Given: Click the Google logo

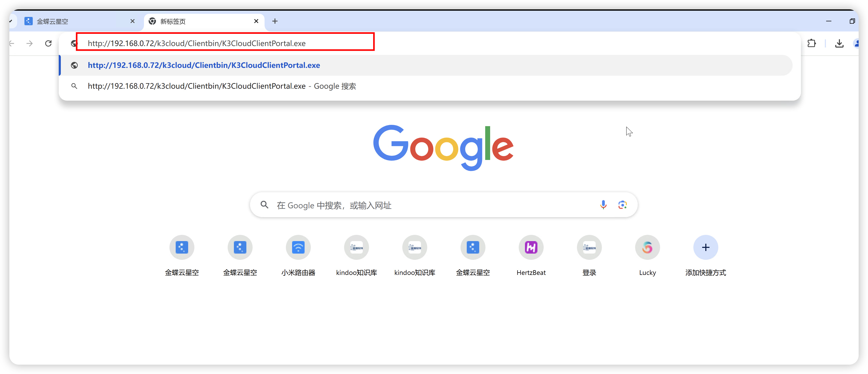Looking at the screenshot, I should coord(443,147).
